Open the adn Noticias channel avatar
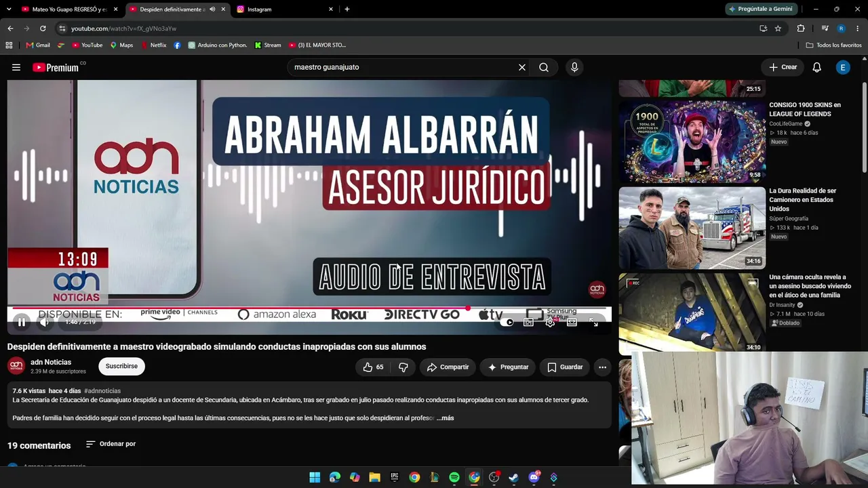Image resolution: width=868 pixels, height=488 pixels. coord(16,366)
